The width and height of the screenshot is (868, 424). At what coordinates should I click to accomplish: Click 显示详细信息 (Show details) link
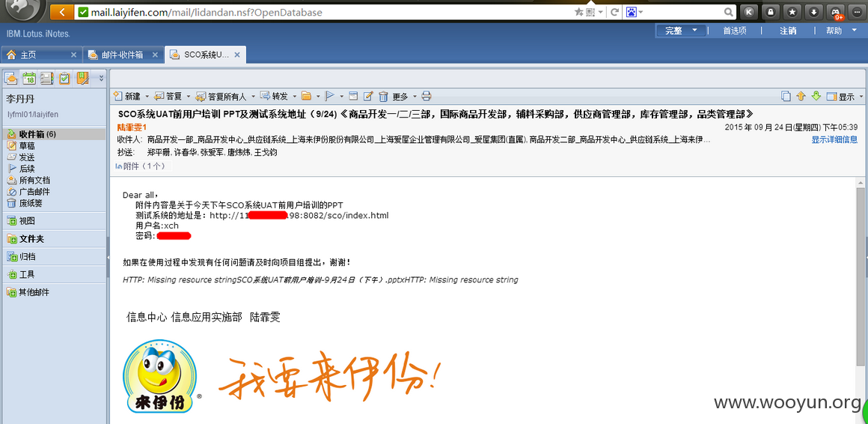tap(834, 139)
